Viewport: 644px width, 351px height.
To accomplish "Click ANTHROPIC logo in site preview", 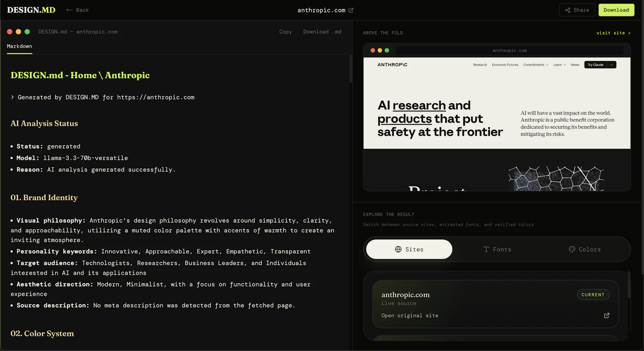I will 392,64.
